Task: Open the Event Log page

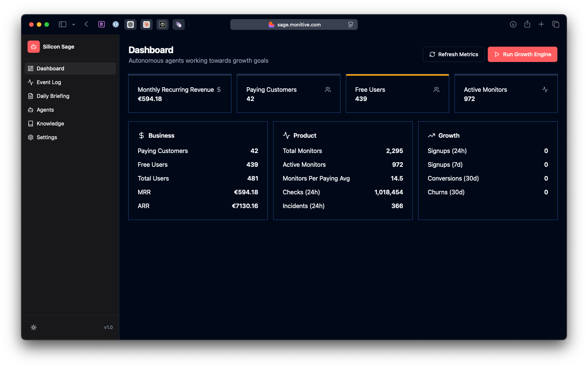Action: 49,82
